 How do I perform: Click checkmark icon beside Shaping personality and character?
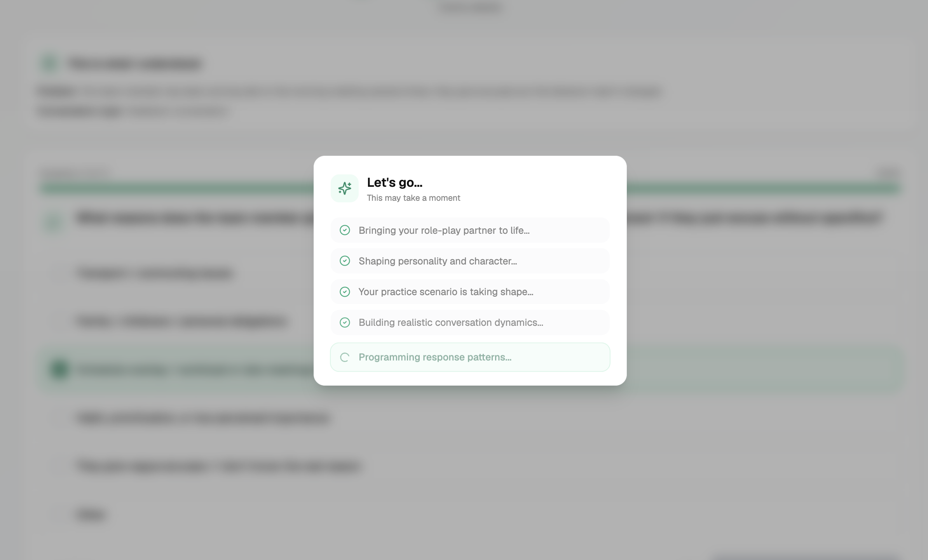[x=345, y=261]
